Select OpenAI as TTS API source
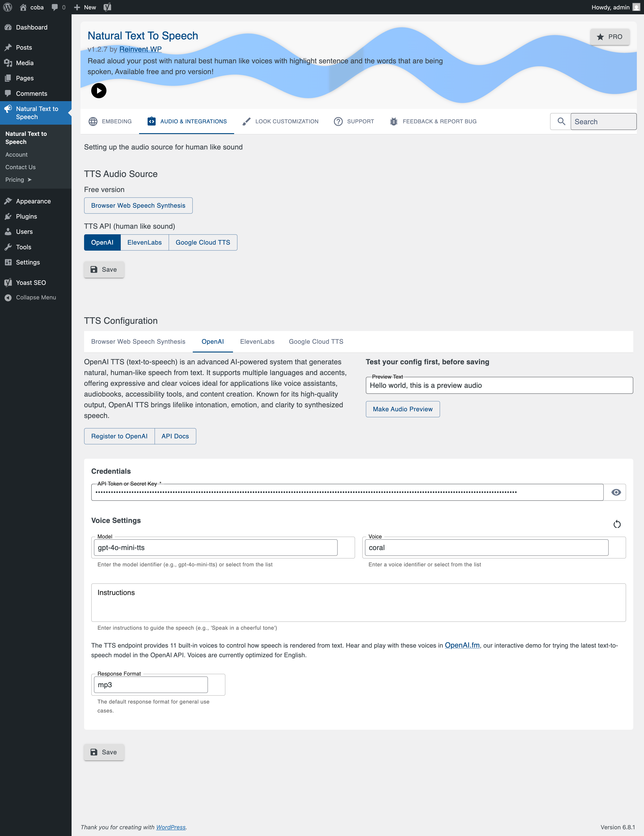 click(x=102, y=242)
